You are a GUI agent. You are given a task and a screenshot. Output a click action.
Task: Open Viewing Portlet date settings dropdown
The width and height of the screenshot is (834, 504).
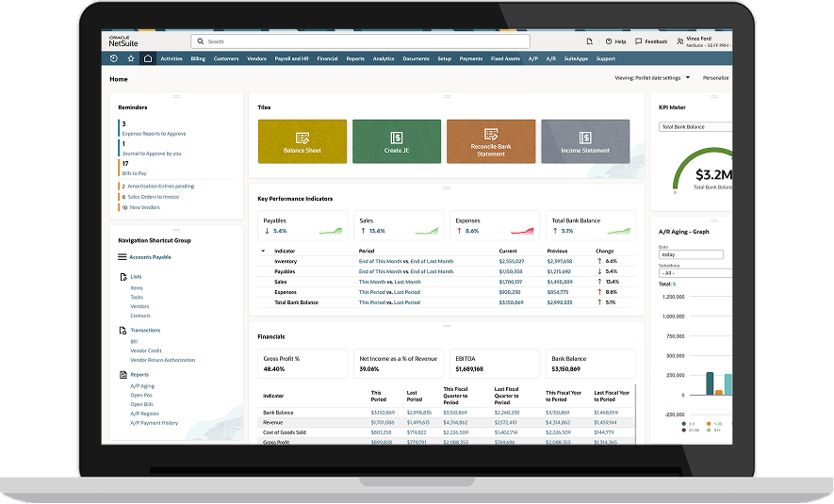688,78
